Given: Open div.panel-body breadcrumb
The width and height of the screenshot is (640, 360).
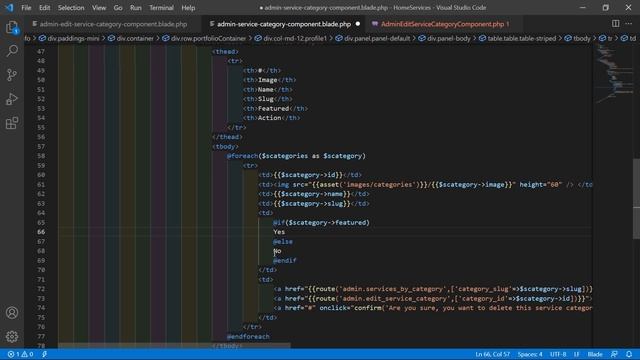Looking at the screenshot, I should pyautogui.click(x=449, y=38).
